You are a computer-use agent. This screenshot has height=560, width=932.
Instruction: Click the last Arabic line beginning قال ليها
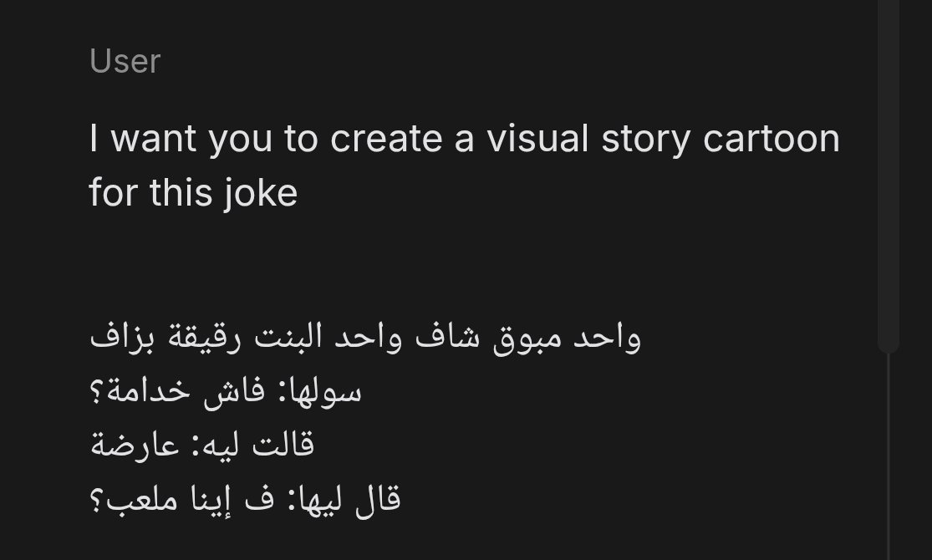[x=245, y=499]
